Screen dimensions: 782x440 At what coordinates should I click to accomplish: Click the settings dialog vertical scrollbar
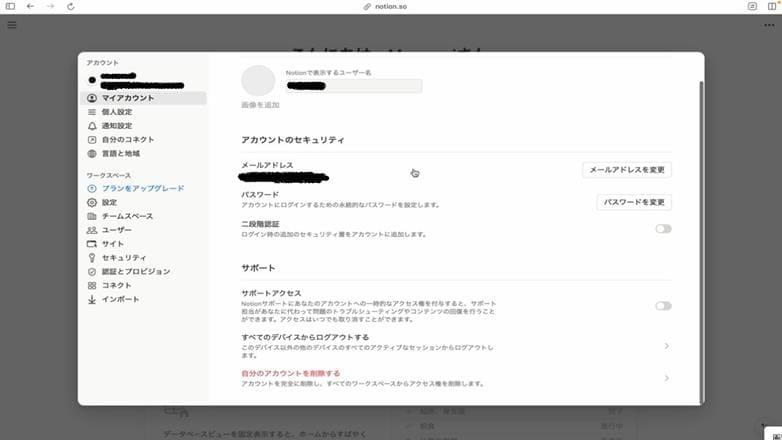click(x=702, y=242)
